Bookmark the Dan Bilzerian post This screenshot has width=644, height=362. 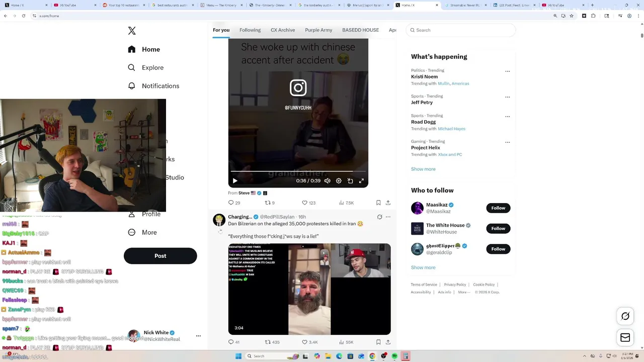click(x=378, y=342)
